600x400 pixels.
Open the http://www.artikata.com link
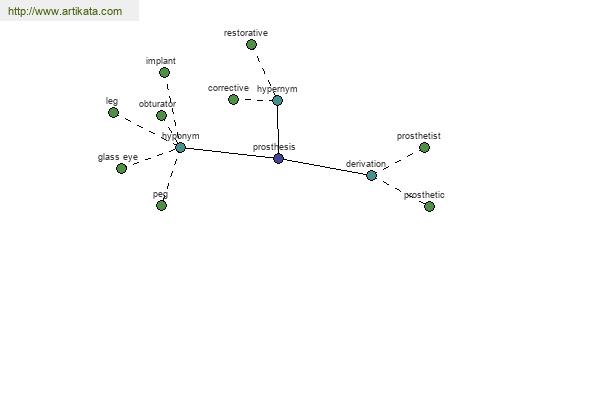coord(65,11)
